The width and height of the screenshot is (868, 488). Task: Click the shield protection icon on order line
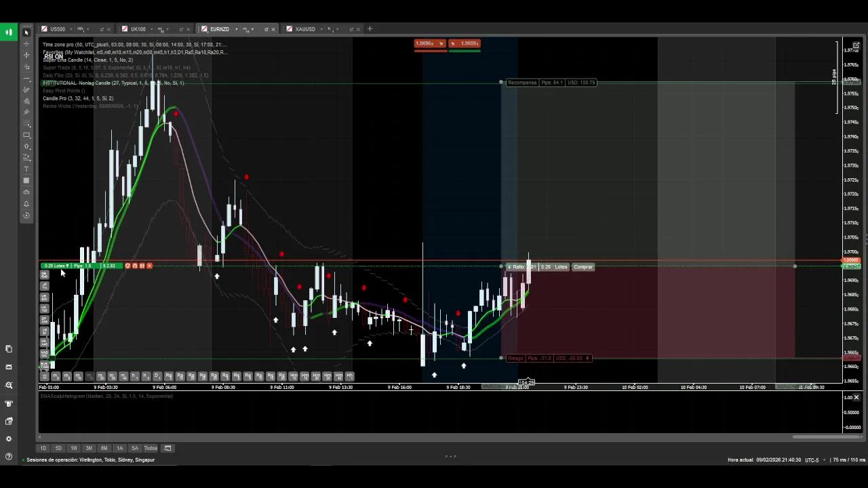pyautogui.click(x=127, y=266)
